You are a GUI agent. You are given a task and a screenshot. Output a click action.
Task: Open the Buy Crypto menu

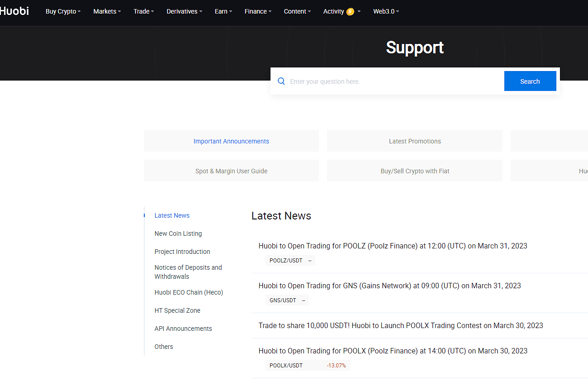(61, 11)
